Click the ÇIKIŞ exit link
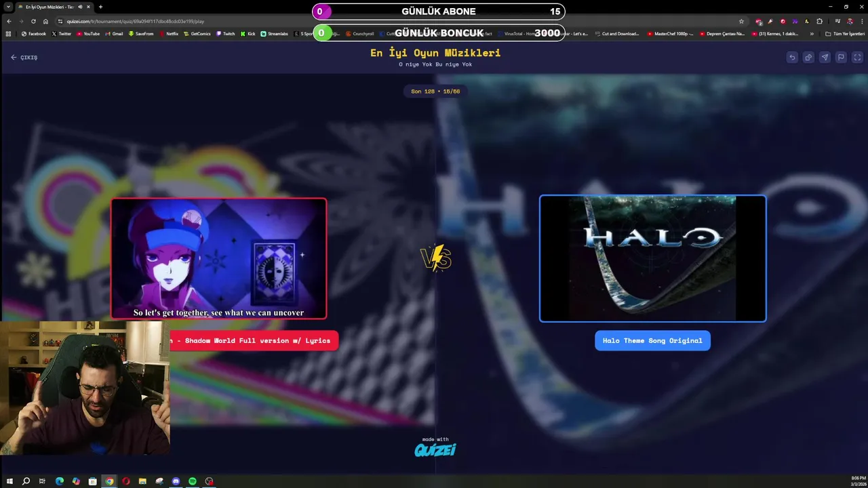This screenshot has width=868, height=488. click(24, 58)
